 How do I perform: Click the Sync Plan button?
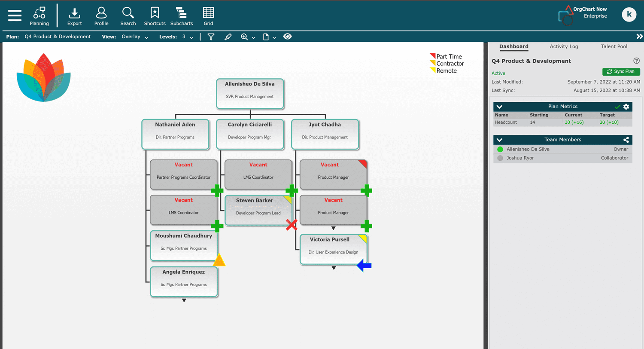coord(621,72)
